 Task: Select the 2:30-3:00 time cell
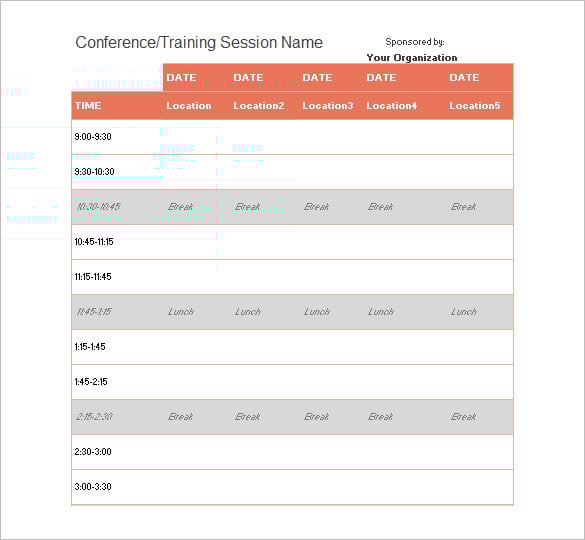(93, 452)
